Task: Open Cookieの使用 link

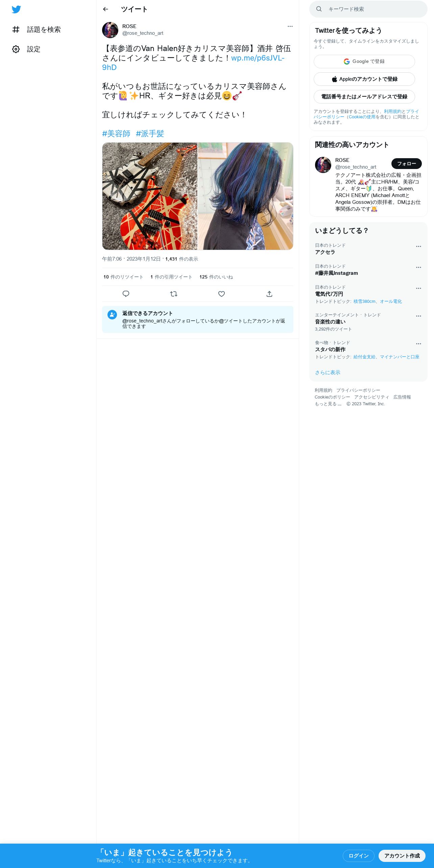Action: pyautogui.click(x=362, y=117)
